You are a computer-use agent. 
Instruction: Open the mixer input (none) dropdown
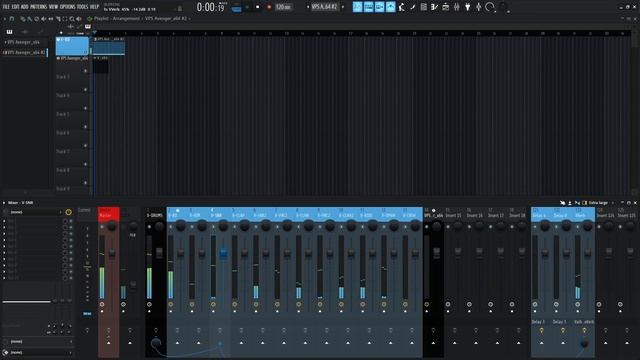coord(34,212)
